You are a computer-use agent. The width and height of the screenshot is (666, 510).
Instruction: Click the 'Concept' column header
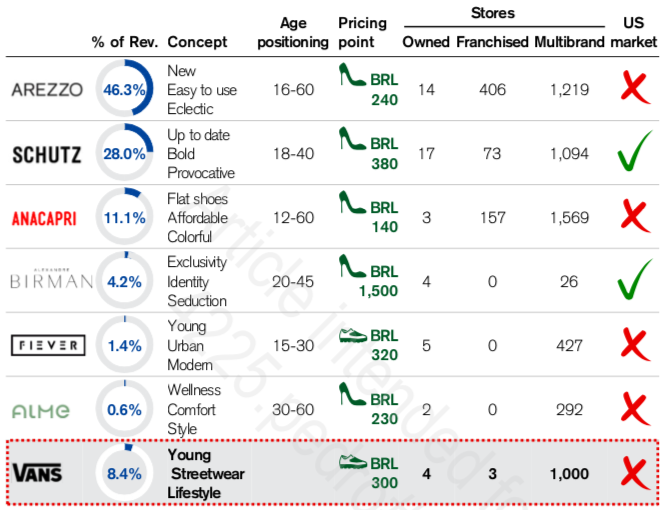197,42
